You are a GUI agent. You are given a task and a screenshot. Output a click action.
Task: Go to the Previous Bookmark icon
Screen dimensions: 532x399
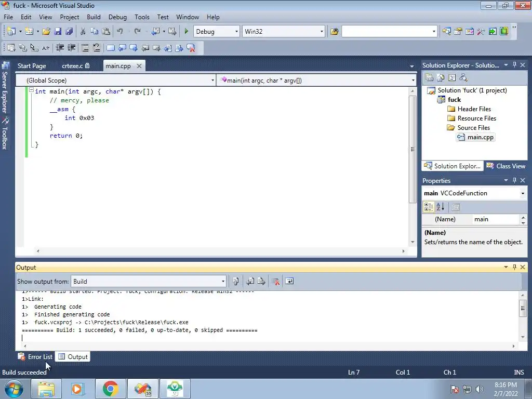click(122, 48)
